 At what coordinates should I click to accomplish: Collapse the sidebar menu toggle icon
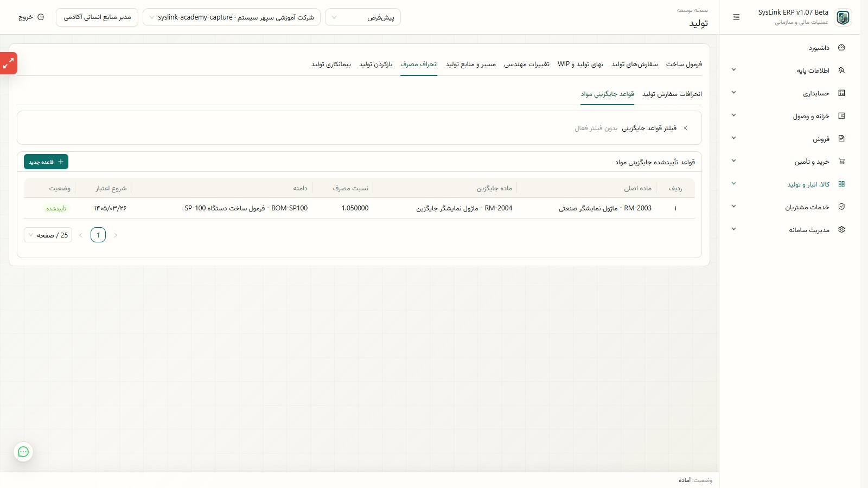tap(736, 17)
